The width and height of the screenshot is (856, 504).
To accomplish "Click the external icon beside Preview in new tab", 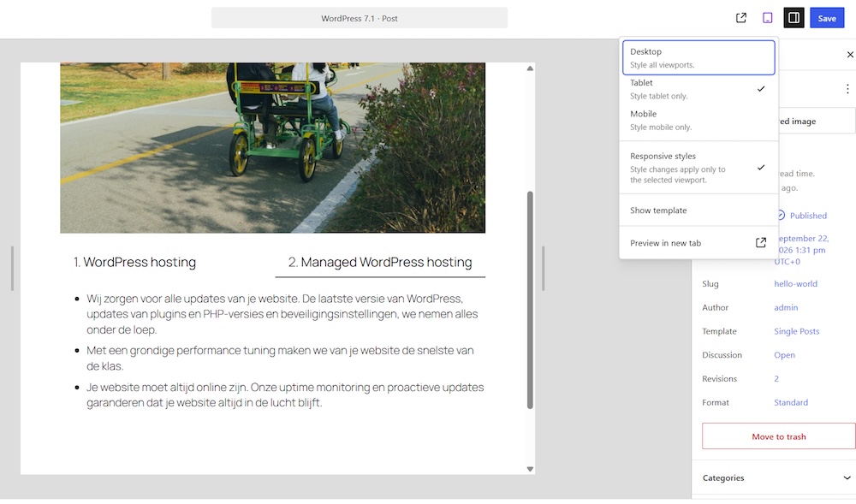I will (760, 243).
